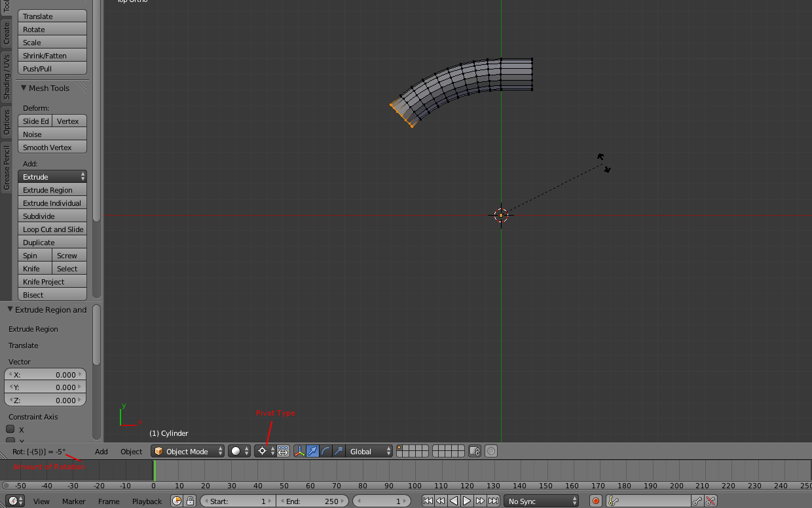This screenshot has height=508, width=812.
Task: Jump to the first frame in timeline
Action: click(428, 501)
